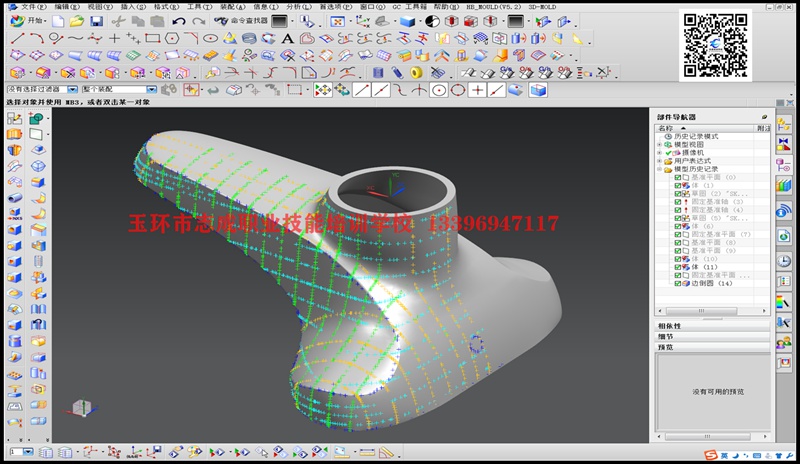Expand the 模型视图 tree node
Viewport: 800px width, 464px height.
[659, 144]
